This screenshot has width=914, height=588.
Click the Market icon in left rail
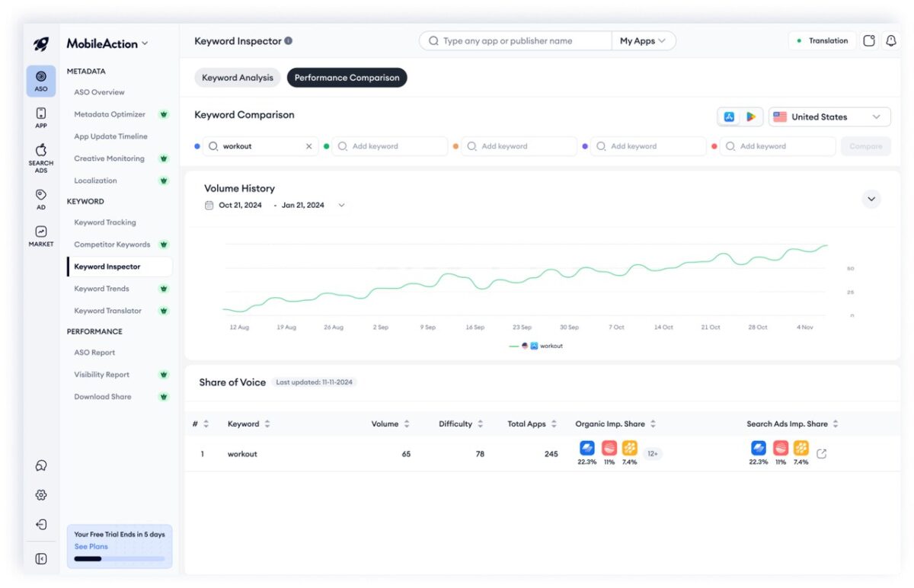(x=41, y=235)
